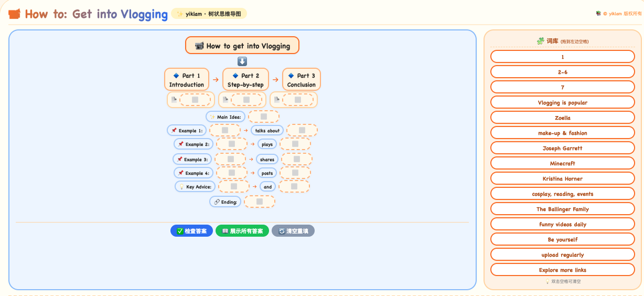Select the 'Zoella' word chip
The height and width of the screenshot is (296, 644).
pyautogui.click(x=563, y=118)
